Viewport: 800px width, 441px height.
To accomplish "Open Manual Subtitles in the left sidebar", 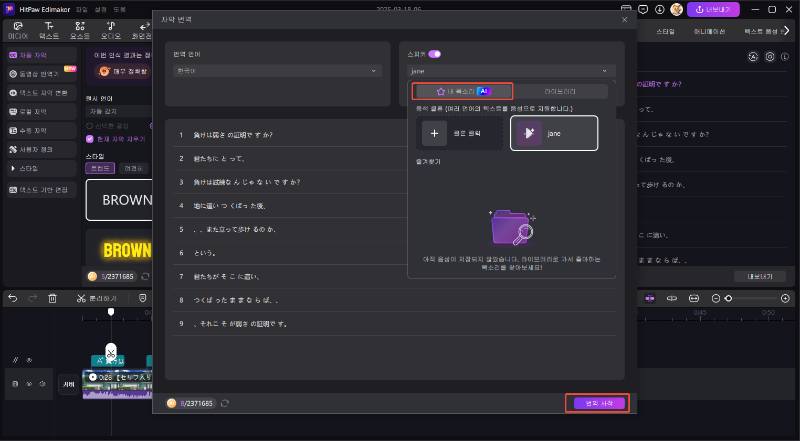I will [41, 131].
